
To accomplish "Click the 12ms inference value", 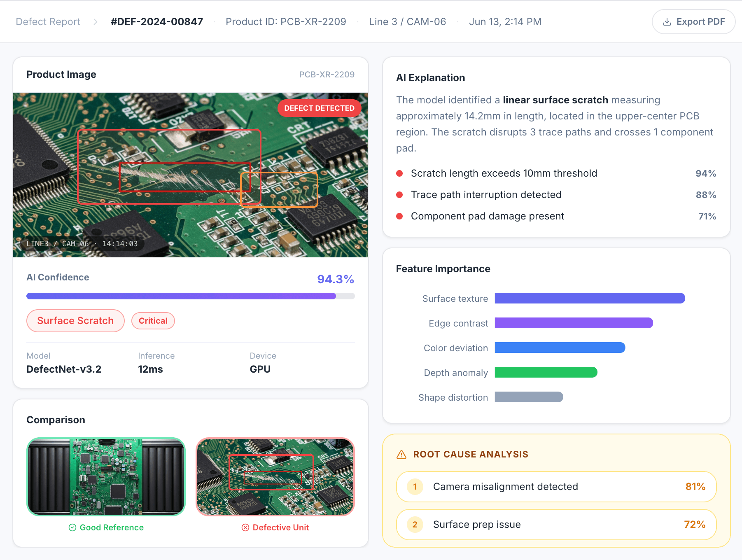I will click(150, 369).
